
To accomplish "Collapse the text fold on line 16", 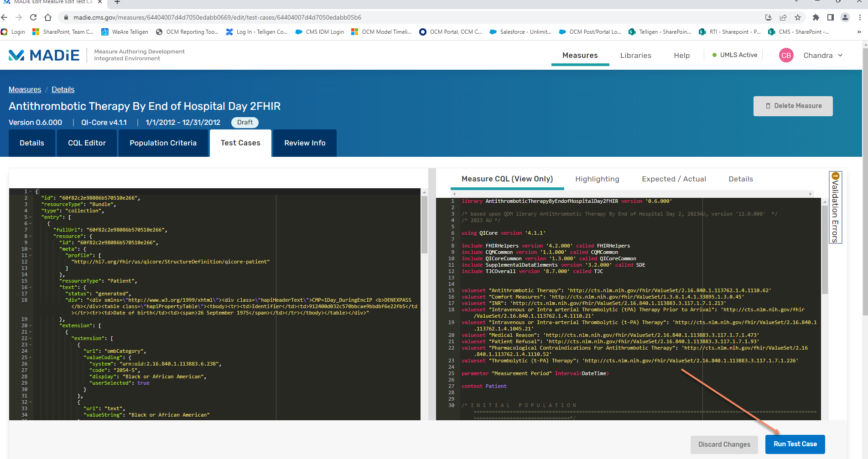I will click(x=31, y=287).
